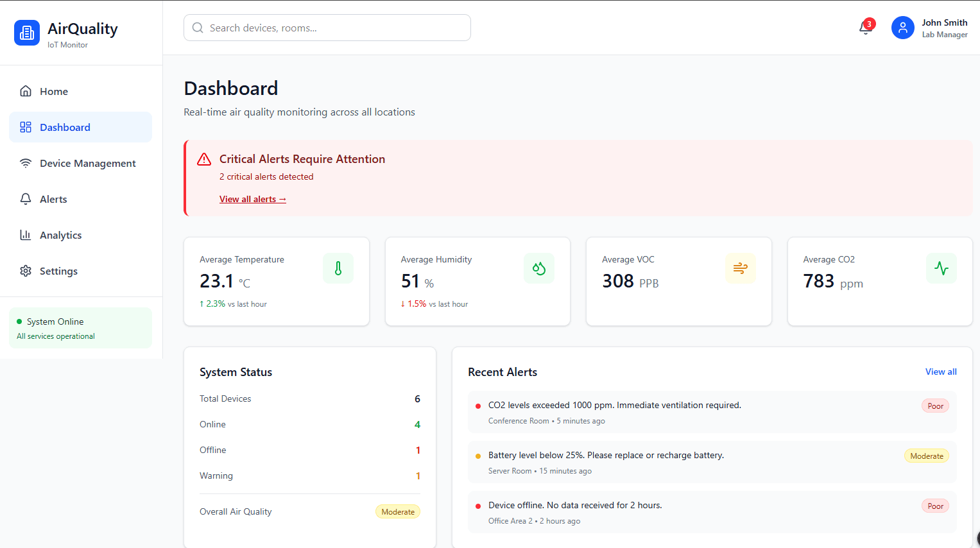Open the Analytics section
This screenshot has width=980, height=548.
[60, 235]
